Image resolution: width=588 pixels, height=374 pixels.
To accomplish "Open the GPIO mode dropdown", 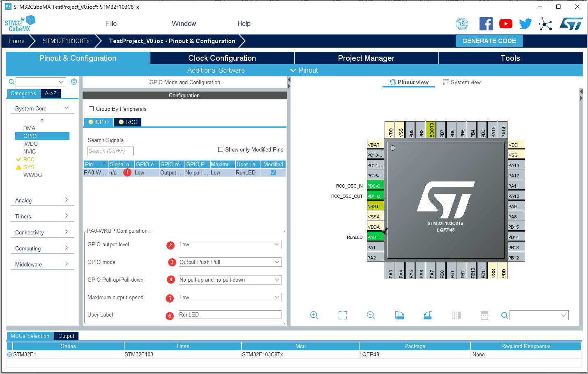I will pyautogui.click(x=230, y=262).
